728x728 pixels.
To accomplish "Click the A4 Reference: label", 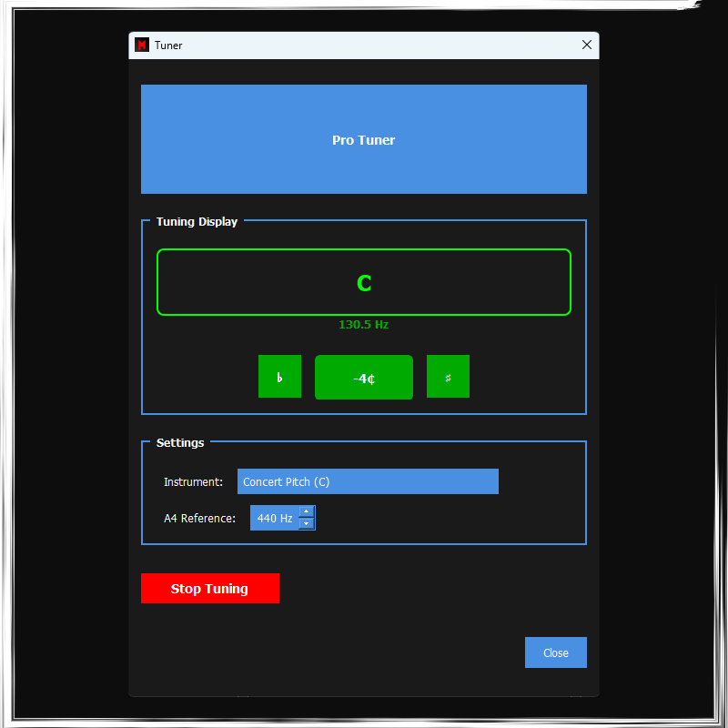I will 199,518.
